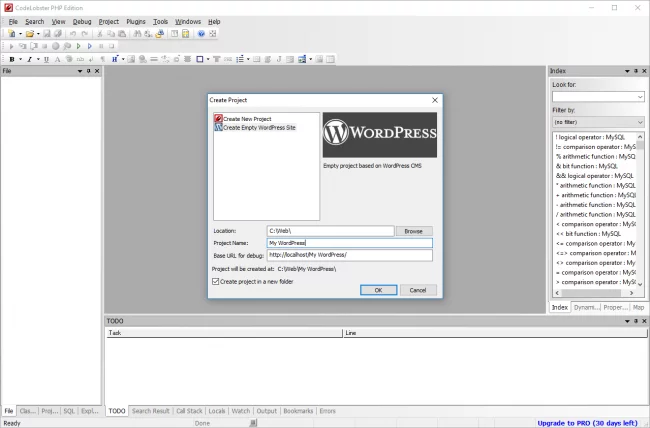Click the Bold formatting icon
The width and height of the screenshot is (650, 428).
[12, 59]
